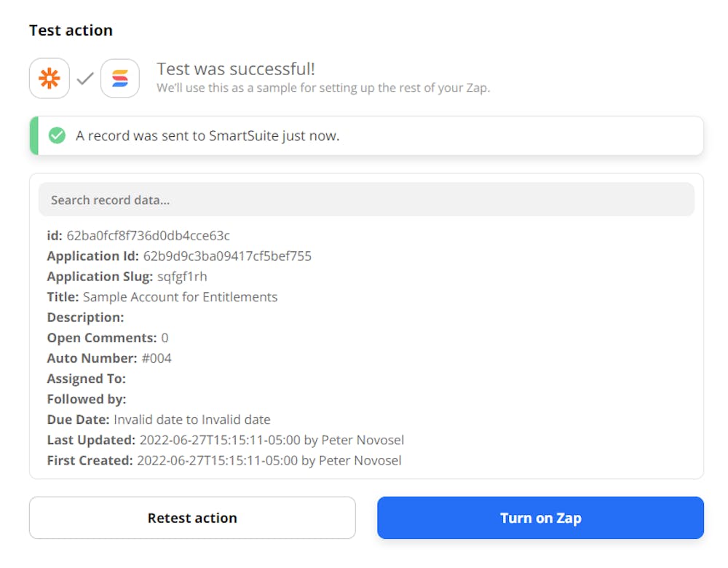Click the green success check circle
Image resolution: width=728 pixels, height=568 pixels.
pyautogui.click(x=57, y=135)
